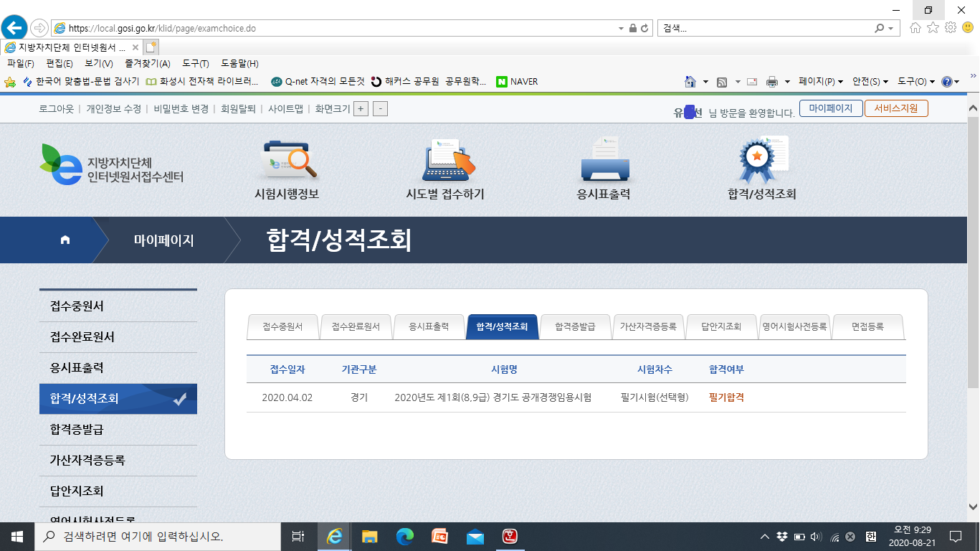This screenshot has width=980, height=551.
Task: Expand the 안전(S) dropdown menu
Action: pos(870,82)
